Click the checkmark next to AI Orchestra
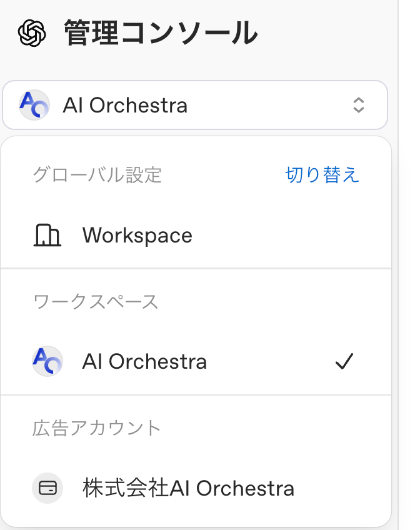420x530 pixels. 344,361
